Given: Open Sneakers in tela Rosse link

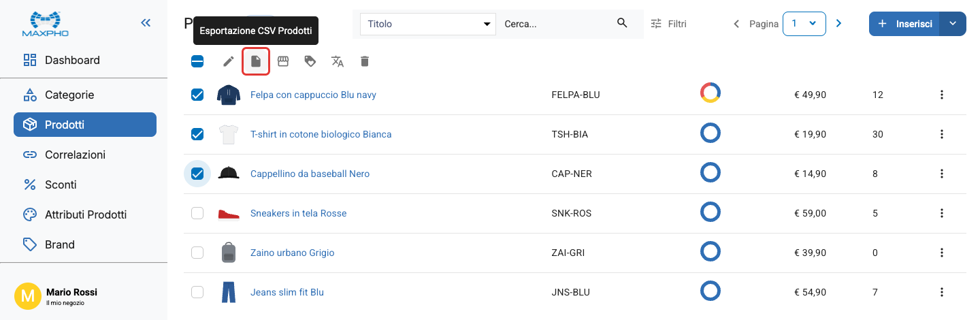Looking at the screenshot, I should (298, 213).
